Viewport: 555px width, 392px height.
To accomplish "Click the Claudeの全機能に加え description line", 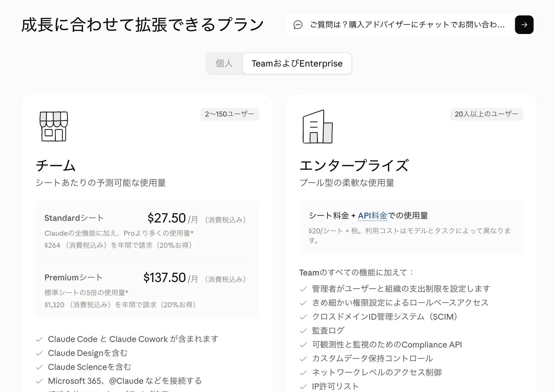I will pos(119,233).
